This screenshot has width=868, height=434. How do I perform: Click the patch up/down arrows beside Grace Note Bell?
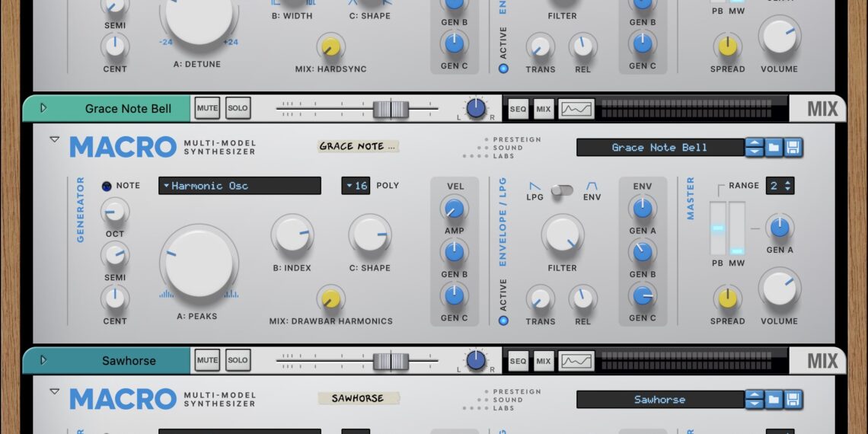pyautogui.click(x=754, y=148)
